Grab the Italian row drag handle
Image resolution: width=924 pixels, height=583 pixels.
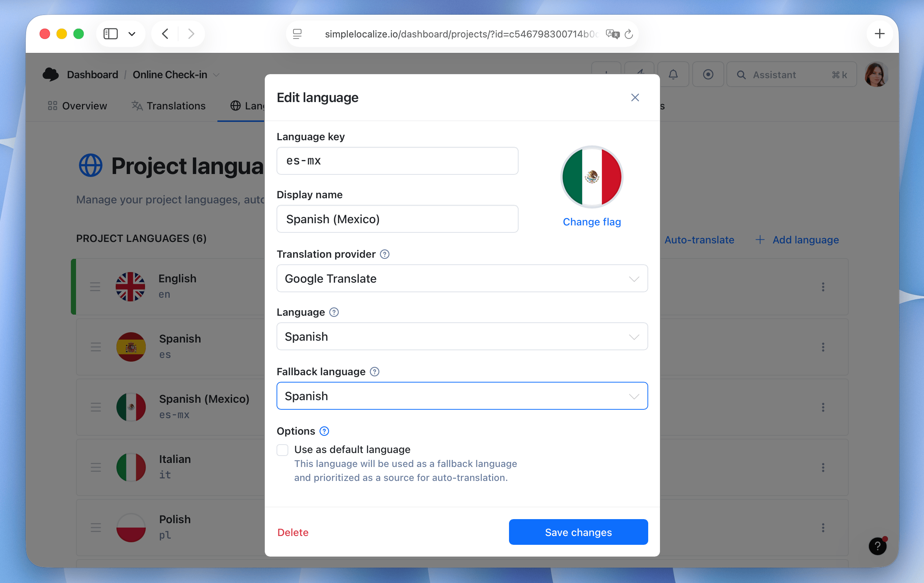[95, 467]
